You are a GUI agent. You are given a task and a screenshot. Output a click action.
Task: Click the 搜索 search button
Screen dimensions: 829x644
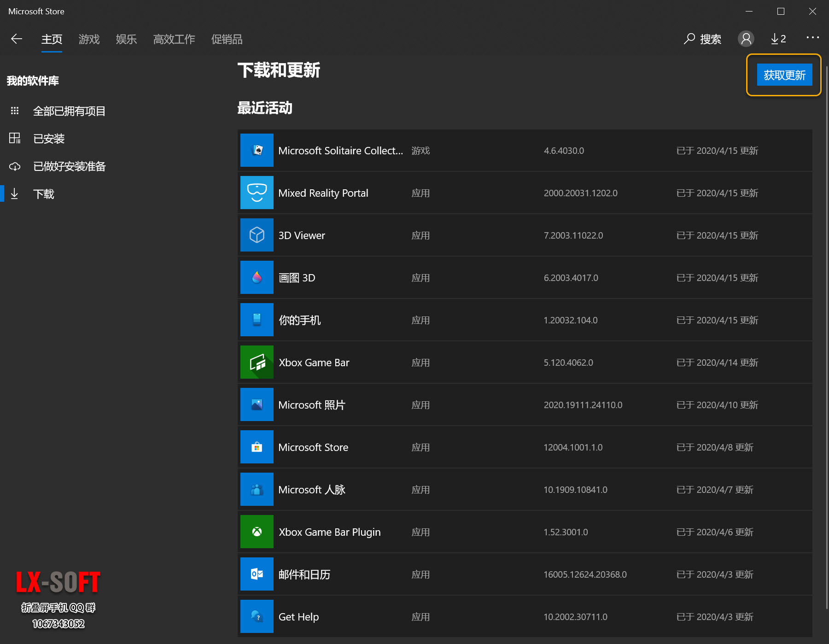[702, 39]
